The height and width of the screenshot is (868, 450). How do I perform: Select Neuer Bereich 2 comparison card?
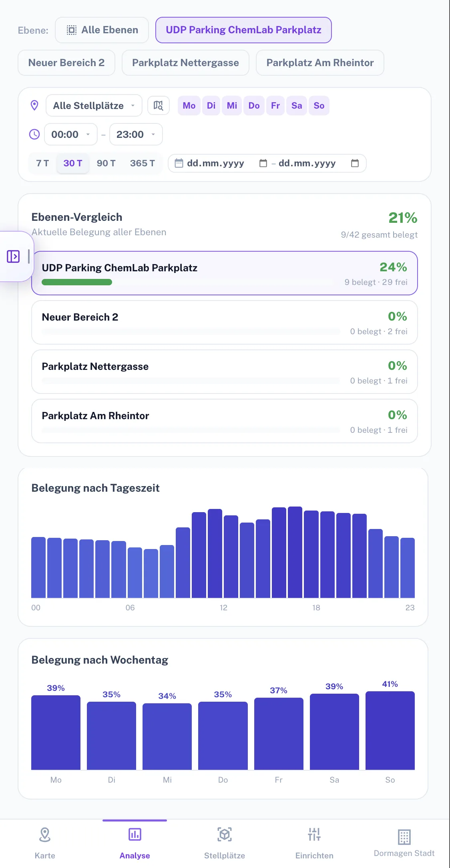pos(225,323)
